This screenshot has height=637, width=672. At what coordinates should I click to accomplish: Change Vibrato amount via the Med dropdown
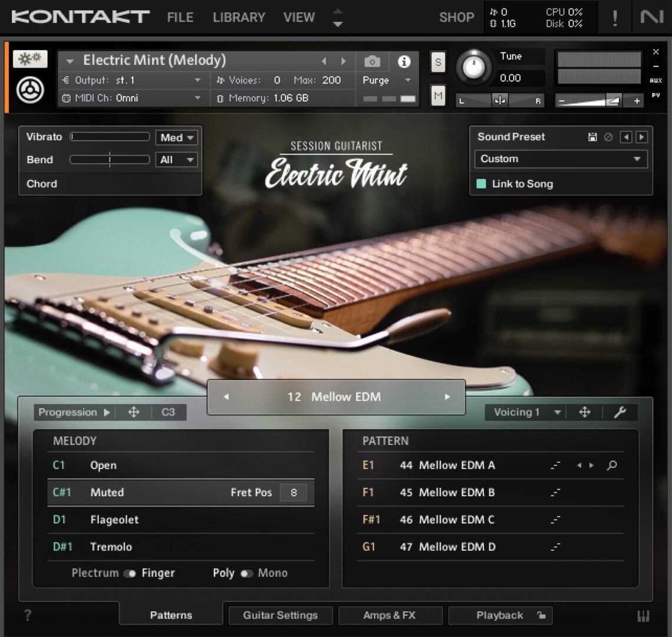click(x=176, y=137)
